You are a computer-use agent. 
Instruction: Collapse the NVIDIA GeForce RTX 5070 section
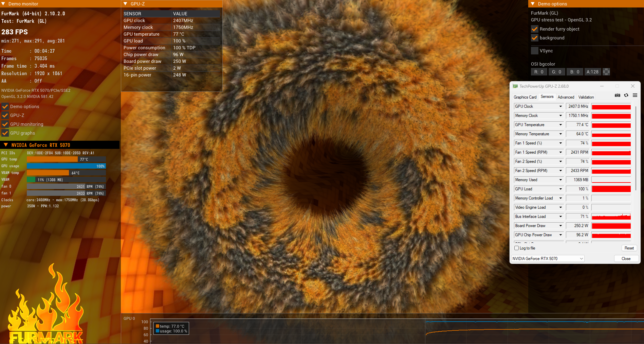[x=6, y=145]
